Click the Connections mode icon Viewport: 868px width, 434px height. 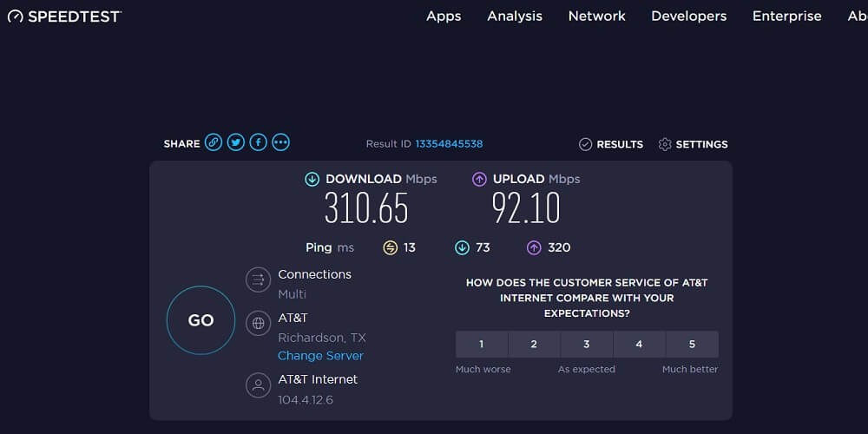point(258,279)
